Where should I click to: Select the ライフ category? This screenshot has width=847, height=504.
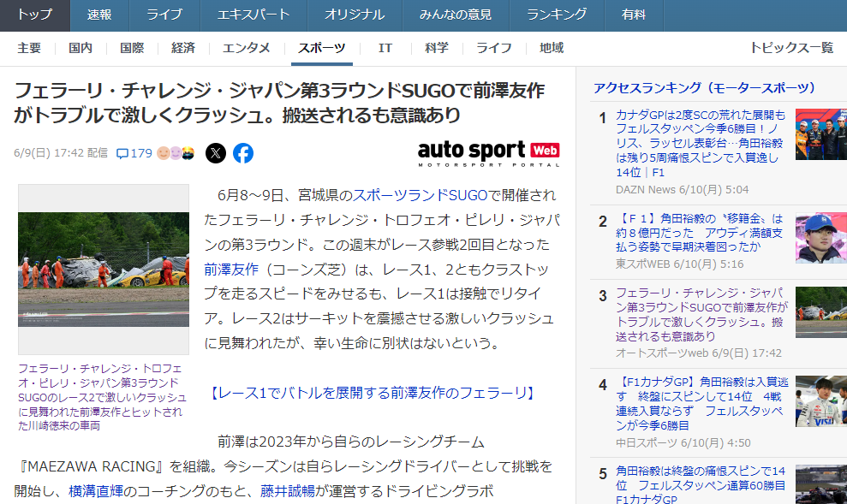[493, 48]
